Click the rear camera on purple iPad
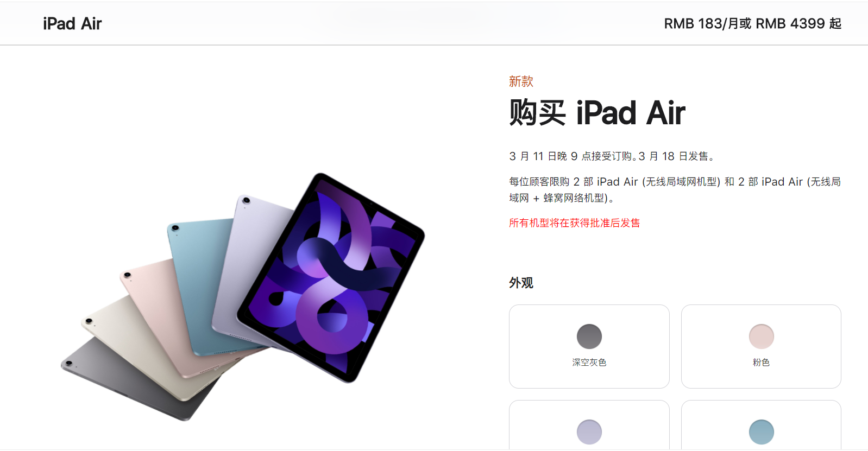This screenshot has width=868, height=451. point(246,201)
